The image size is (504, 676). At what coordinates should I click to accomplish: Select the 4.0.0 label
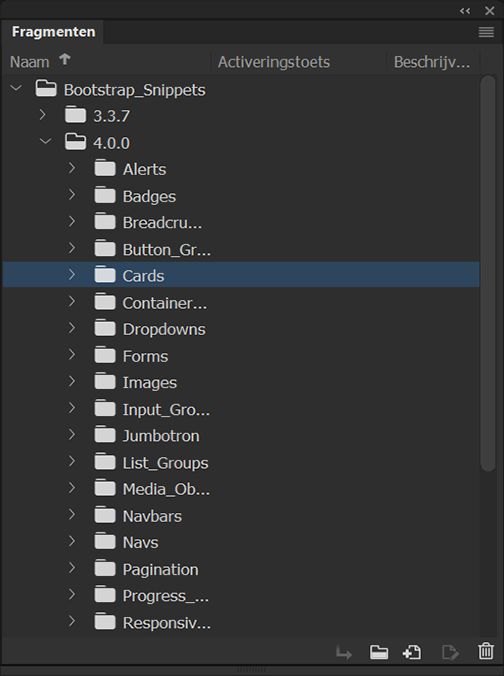click(x=111, y=143)
